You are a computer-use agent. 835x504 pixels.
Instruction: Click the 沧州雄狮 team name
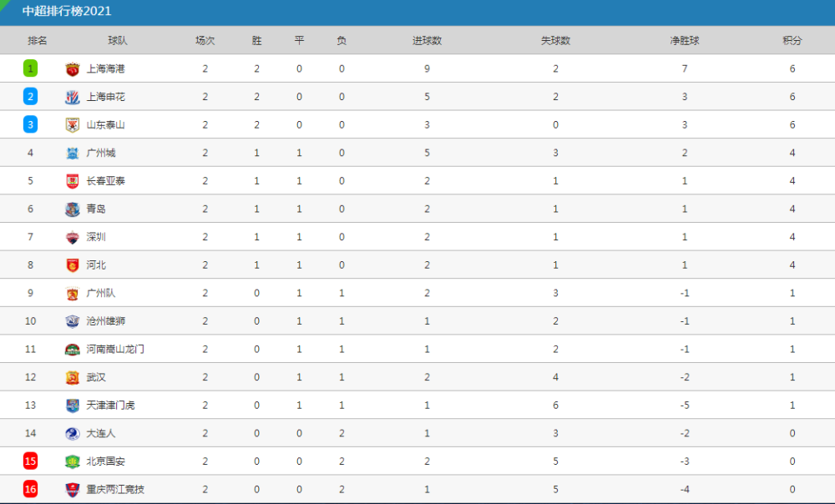[x=106, y=321]
